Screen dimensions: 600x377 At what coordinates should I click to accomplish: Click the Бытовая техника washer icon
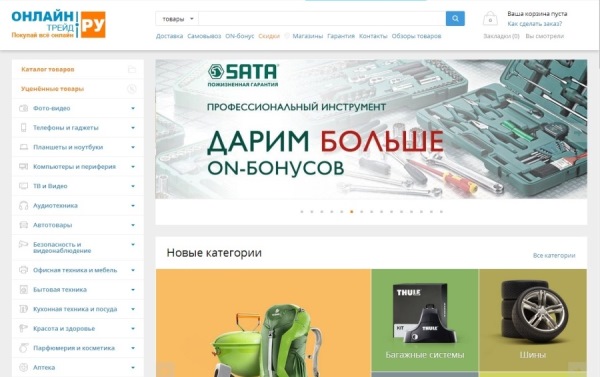click(x=23, y=289)
